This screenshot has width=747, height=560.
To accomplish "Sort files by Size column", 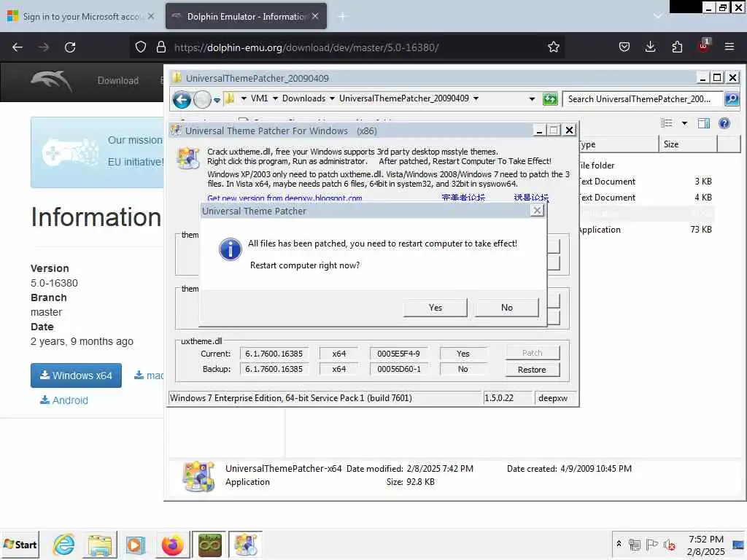I will 688,144.
